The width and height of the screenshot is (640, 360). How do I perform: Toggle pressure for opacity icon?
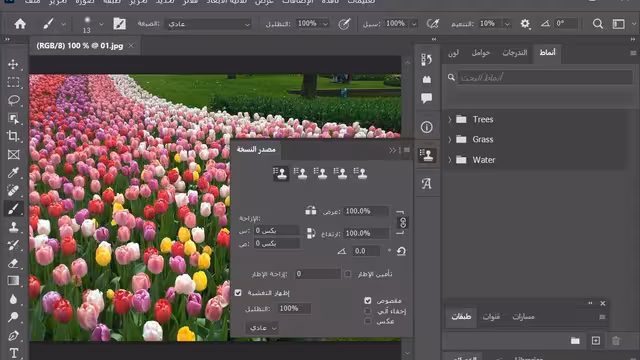[x=344, y=24]
